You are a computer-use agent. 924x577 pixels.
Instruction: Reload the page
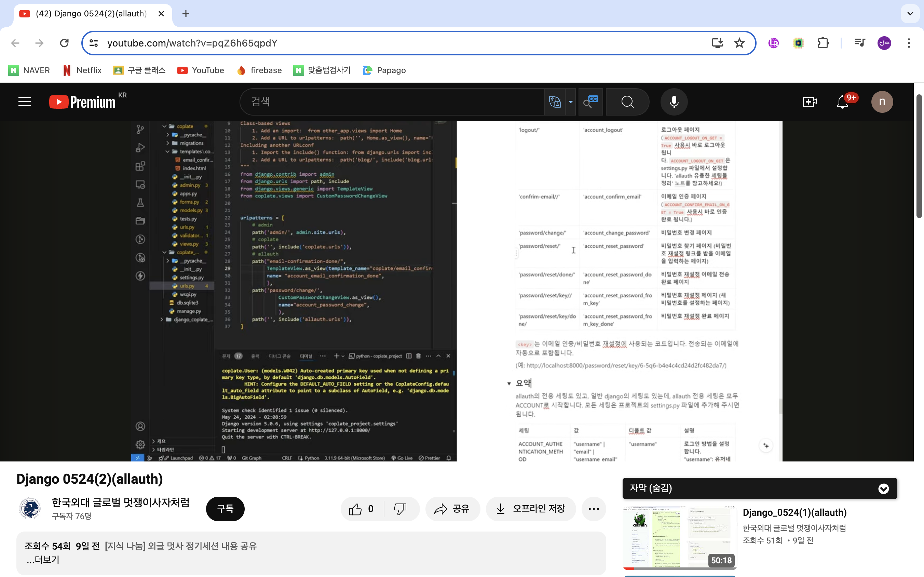pyautogui.click(x=64, y=43)
